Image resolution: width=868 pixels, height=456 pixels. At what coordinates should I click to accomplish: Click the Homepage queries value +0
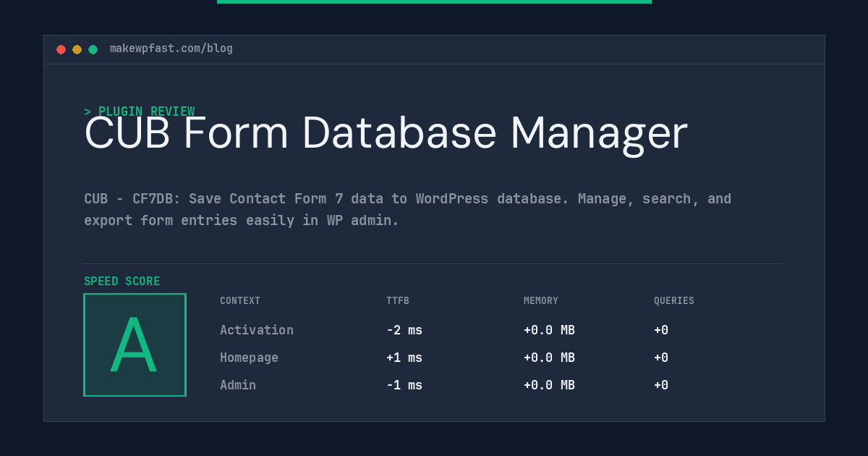coord(661,358)
